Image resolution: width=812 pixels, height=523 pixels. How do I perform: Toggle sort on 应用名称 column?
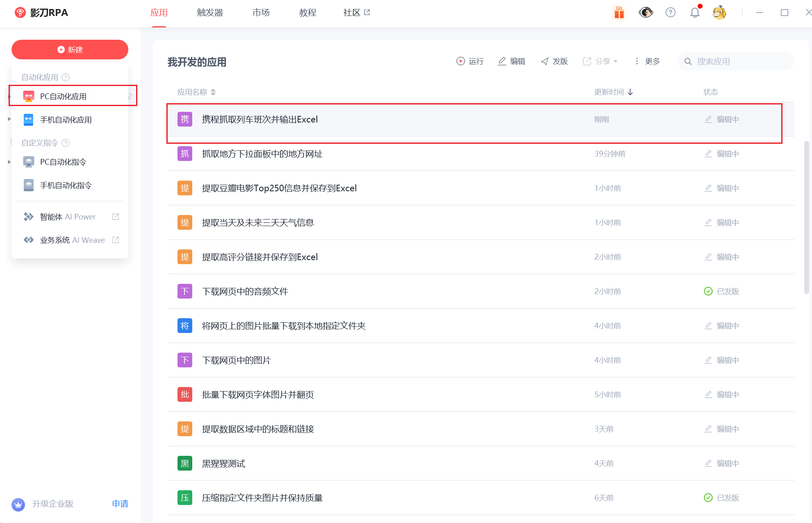click(213, 92)
